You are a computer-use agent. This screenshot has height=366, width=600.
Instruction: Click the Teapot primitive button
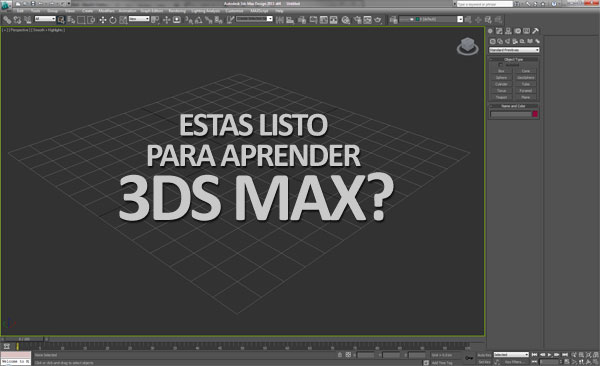tap(501, 97)
